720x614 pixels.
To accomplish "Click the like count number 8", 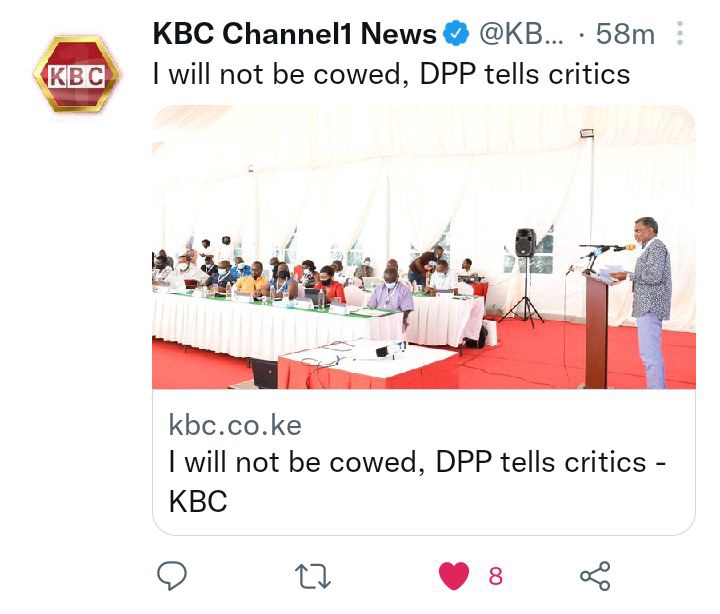I will click(x=495, y=576).
